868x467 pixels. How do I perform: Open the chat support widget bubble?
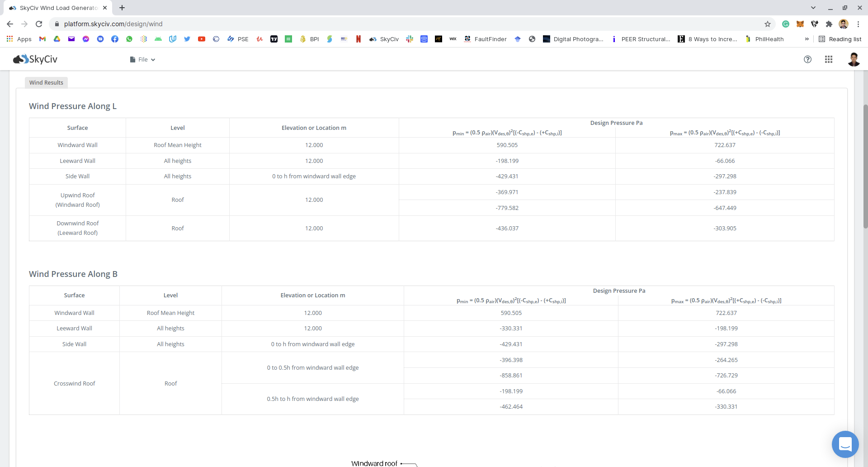point(844,444)
